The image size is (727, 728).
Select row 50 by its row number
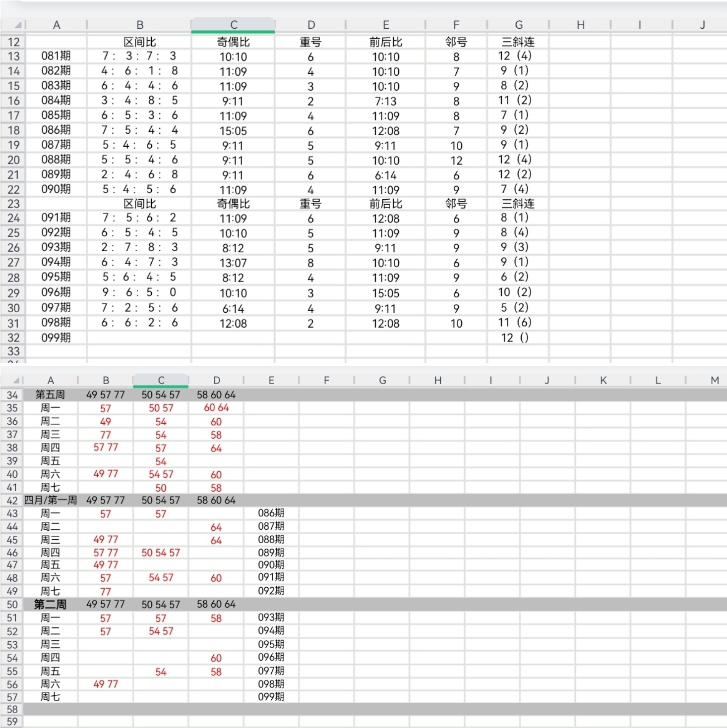click(12, 605)
